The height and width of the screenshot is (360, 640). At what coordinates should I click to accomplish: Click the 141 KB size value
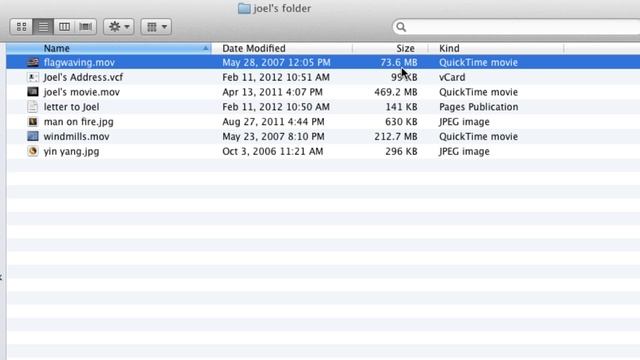(401, 107)
